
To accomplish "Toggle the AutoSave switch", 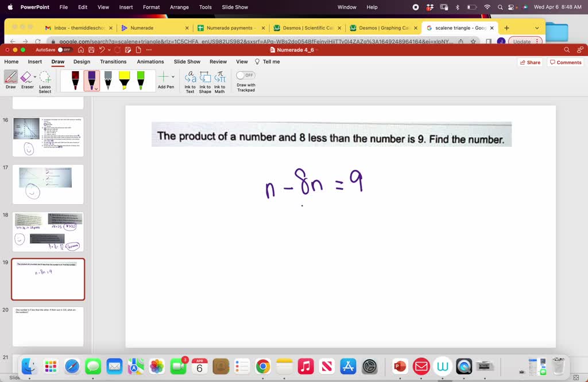I will [x=64, y=50].
